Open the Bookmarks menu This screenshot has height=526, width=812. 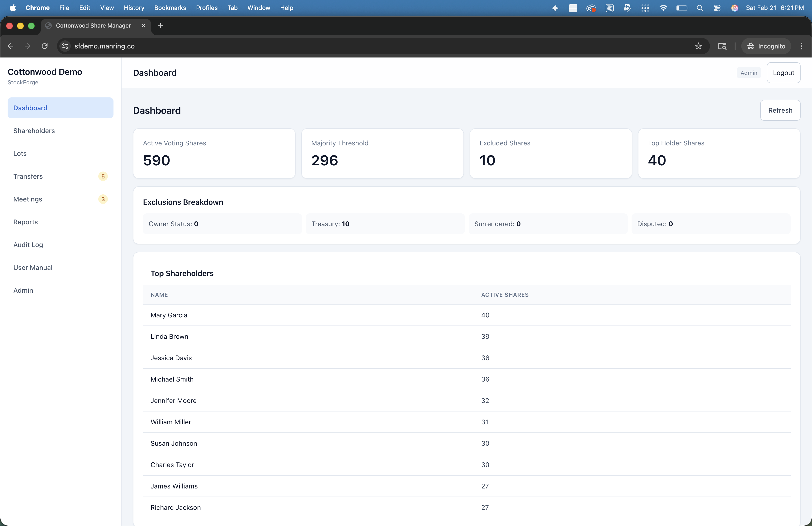tap(170, 8)
